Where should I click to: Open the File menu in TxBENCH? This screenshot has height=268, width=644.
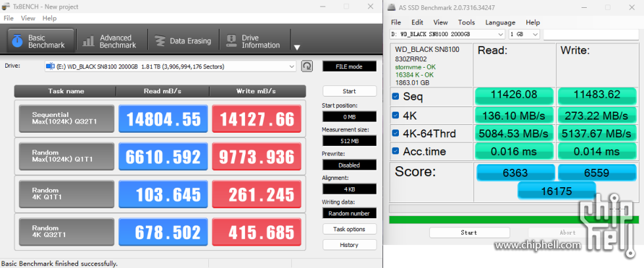9,18
